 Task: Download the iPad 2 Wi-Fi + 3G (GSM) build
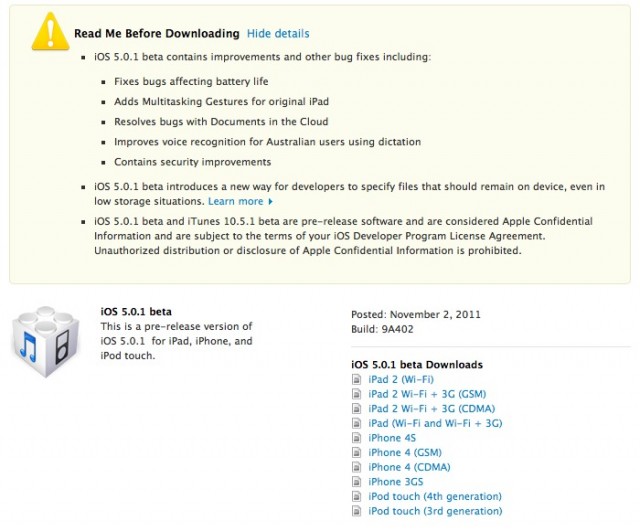click(427, 394)
